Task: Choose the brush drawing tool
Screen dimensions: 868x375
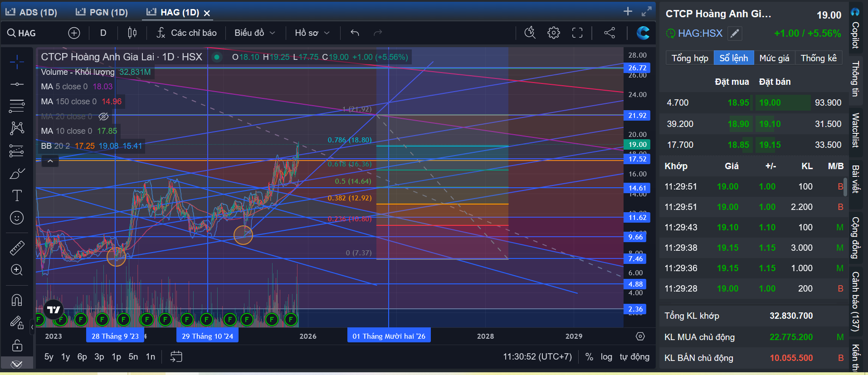Action: coord(17,174)
